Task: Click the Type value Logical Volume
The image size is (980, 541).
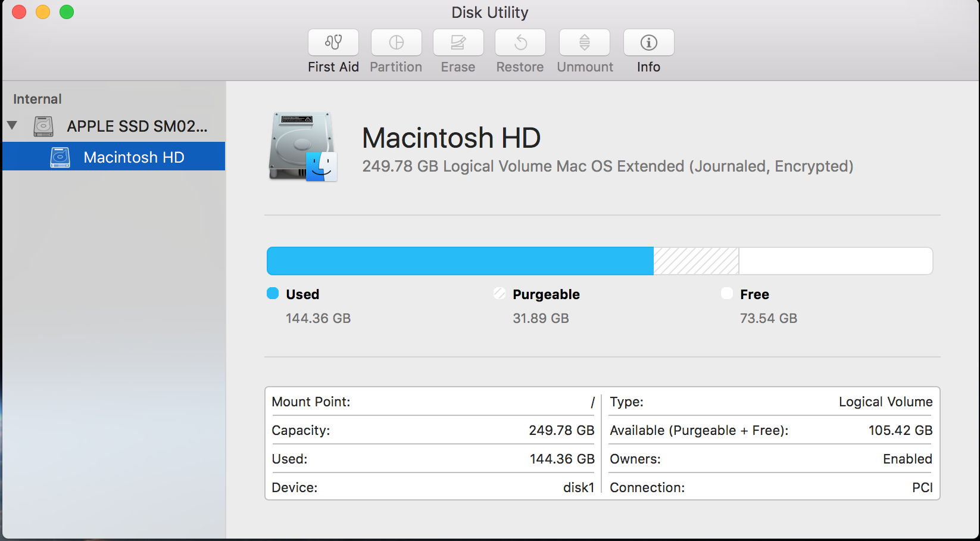Action: (x=886, y=402)
